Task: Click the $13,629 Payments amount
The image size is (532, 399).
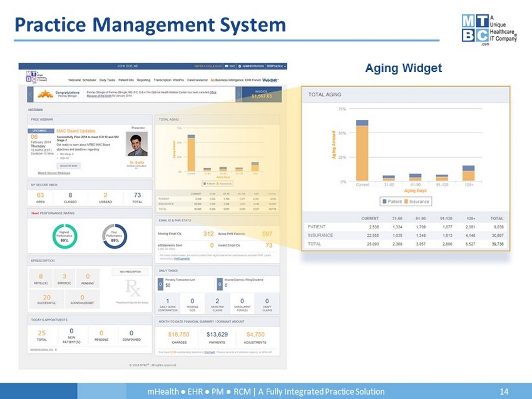Action: pos(217,335)
